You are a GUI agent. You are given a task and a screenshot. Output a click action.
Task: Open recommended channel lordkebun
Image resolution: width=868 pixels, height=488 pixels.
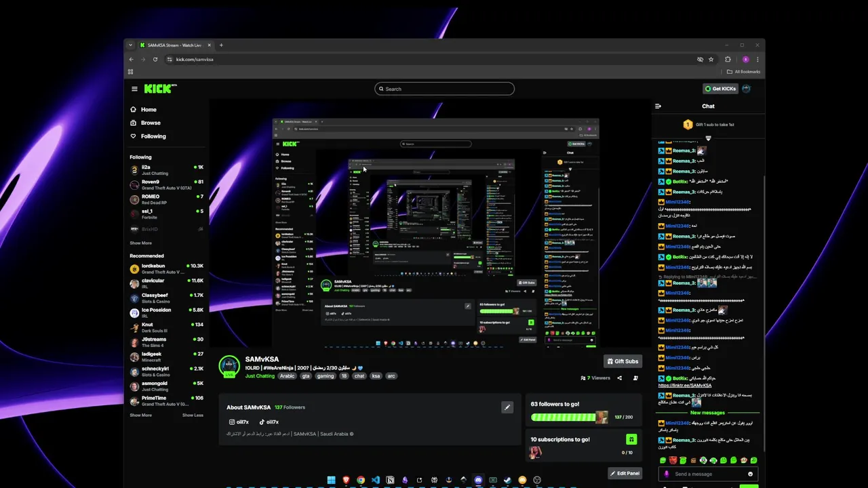(x=167, y=268)
